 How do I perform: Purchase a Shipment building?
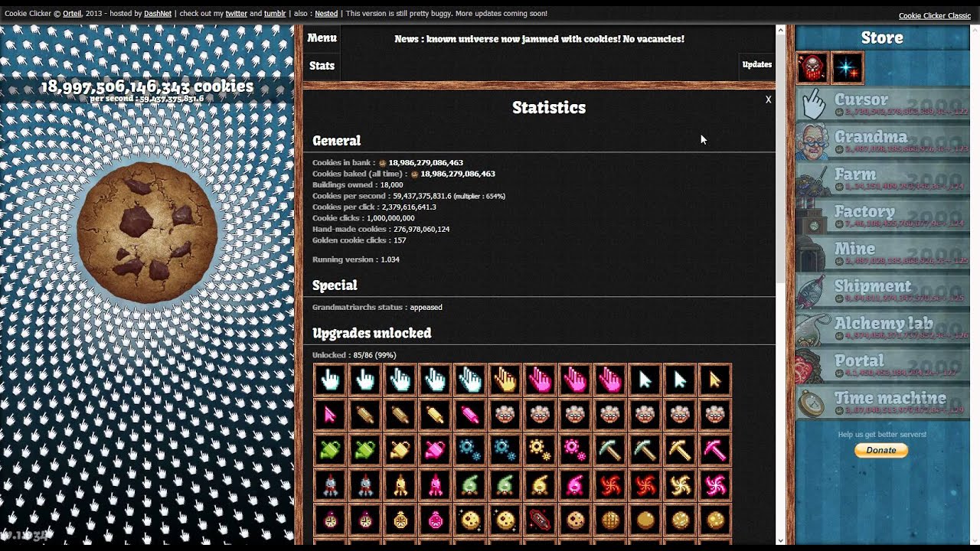(882, 292)
